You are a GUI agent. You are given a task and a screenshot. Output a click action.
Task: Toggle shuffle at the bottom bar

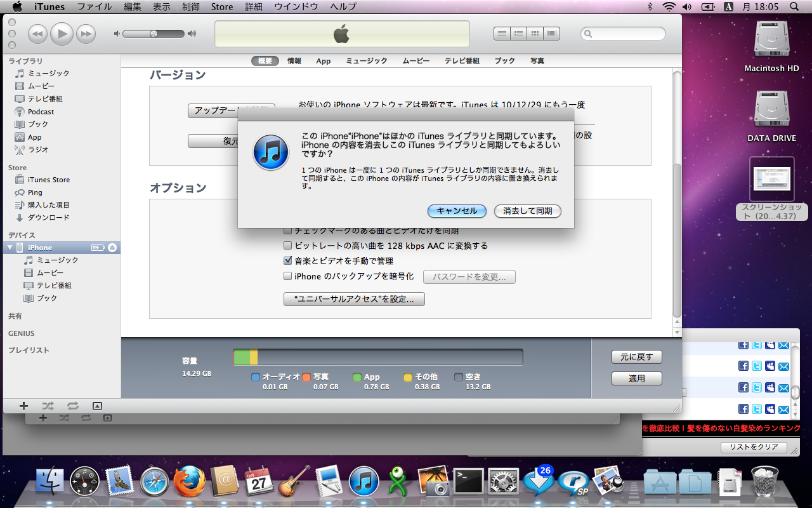click(x=48, y=406)
